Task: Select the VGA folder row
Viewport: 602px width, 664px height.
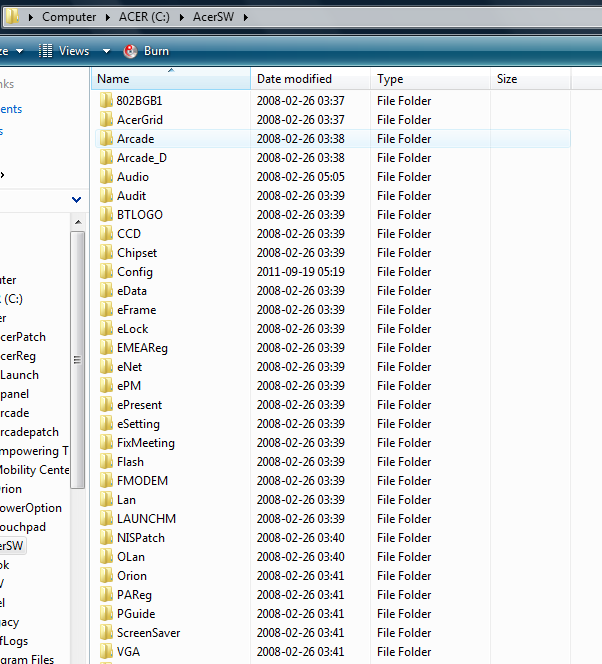Action: (333, 652)
